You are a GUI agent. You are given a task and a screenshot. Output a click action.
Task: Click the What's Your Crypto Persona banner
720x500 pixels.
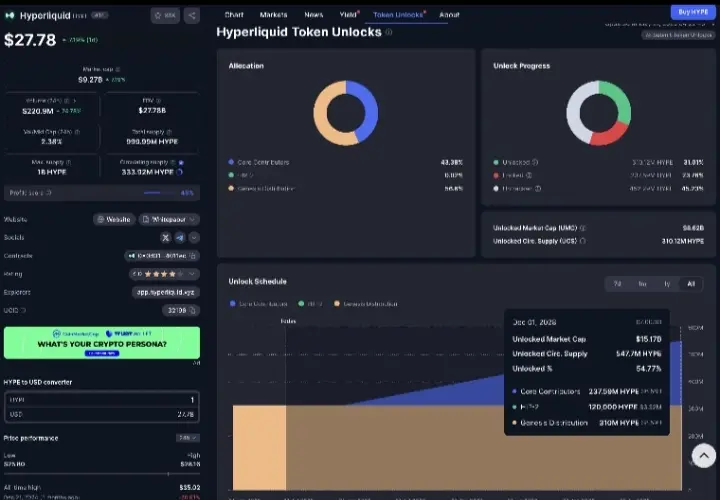(x=102, y=343)
